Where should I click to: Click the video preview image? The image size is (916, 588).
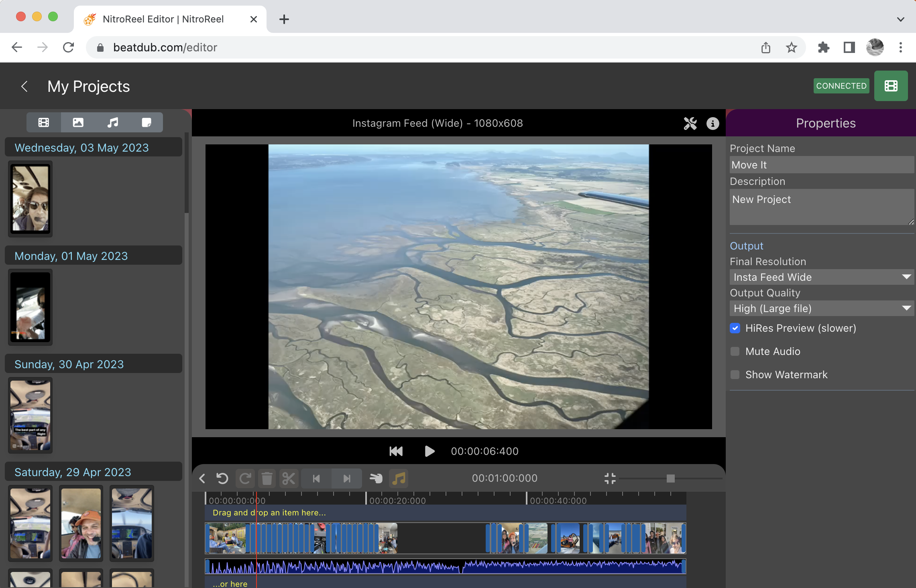tap(458, 287)
